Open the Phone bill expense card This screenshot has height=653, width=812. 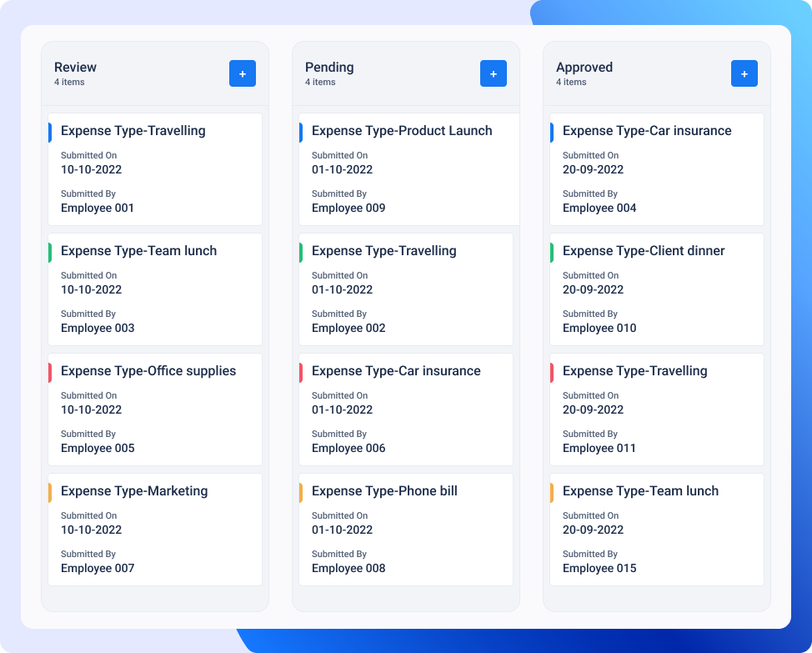click(x=405, y=530)
